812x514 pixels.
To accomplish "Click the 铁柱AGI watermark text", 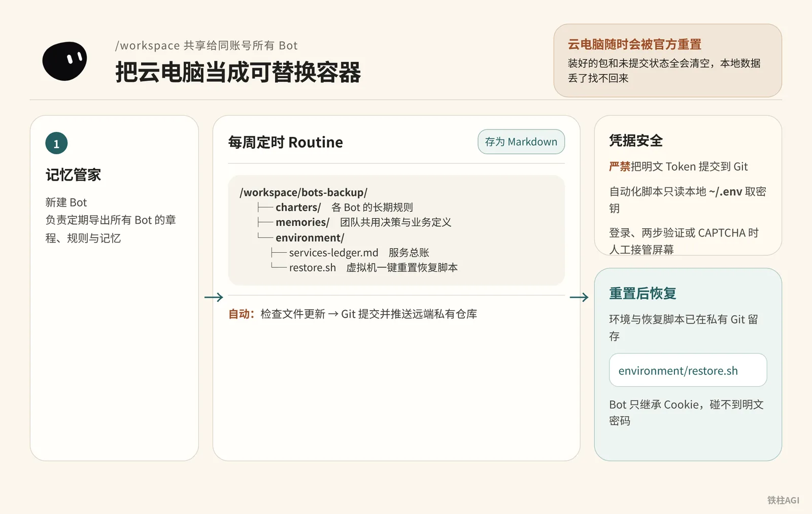I will coord(783,500).
